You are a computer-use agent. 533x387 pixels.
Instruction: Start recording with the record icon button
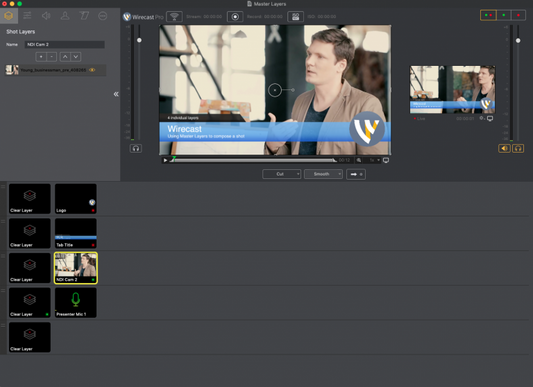point(235,17)
